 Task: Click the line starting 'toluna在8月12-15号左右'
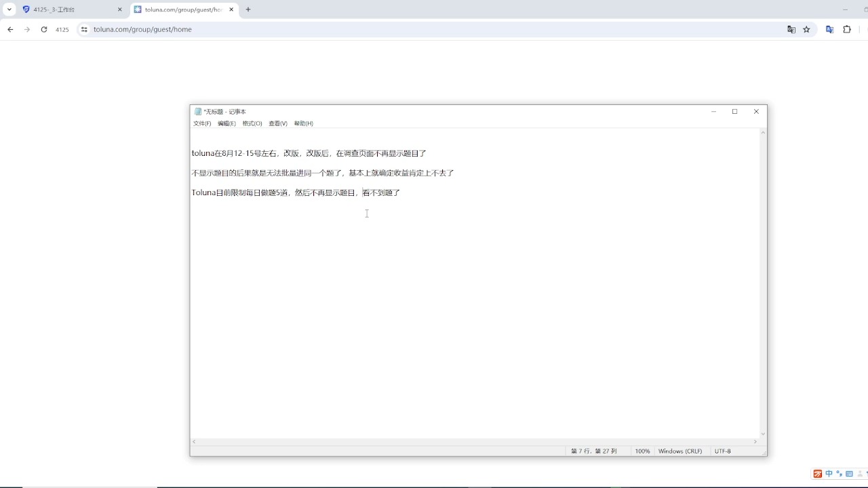click(309, 153)
